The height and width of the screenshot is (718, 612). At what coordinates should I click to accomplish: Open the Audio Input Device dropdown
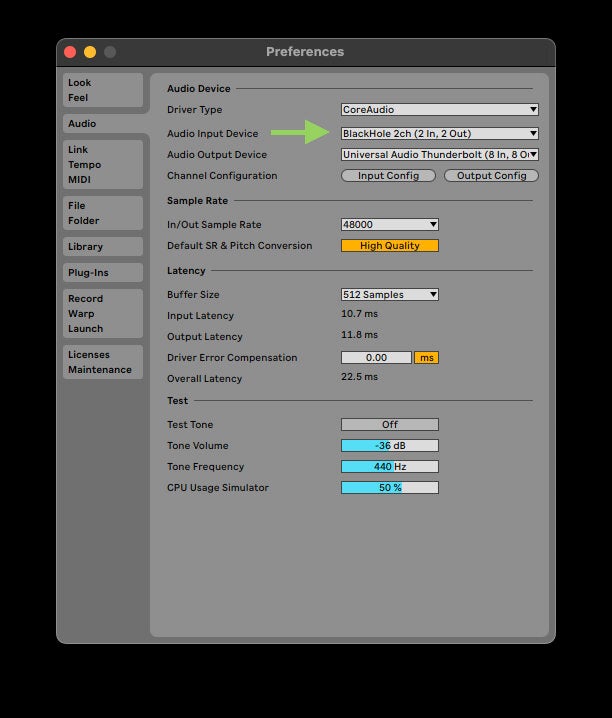click(x=439, y=133)
